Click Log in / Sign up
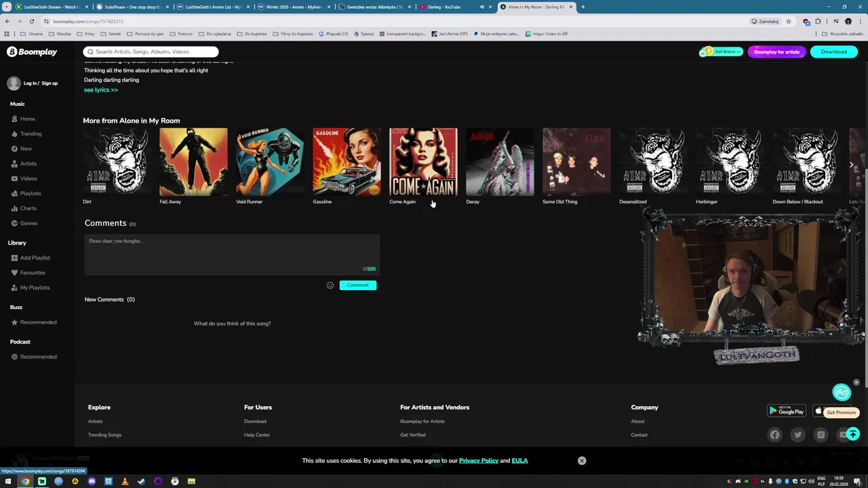This screenshot has height=488, width=868. click(41, 83)
